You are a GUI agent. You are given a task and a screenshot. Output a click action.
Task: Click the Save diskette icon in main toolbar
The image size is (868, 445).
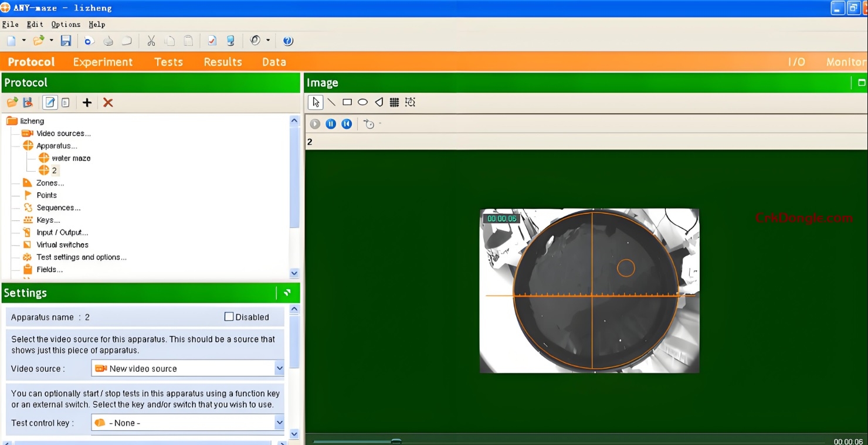[x=66, y=40]
